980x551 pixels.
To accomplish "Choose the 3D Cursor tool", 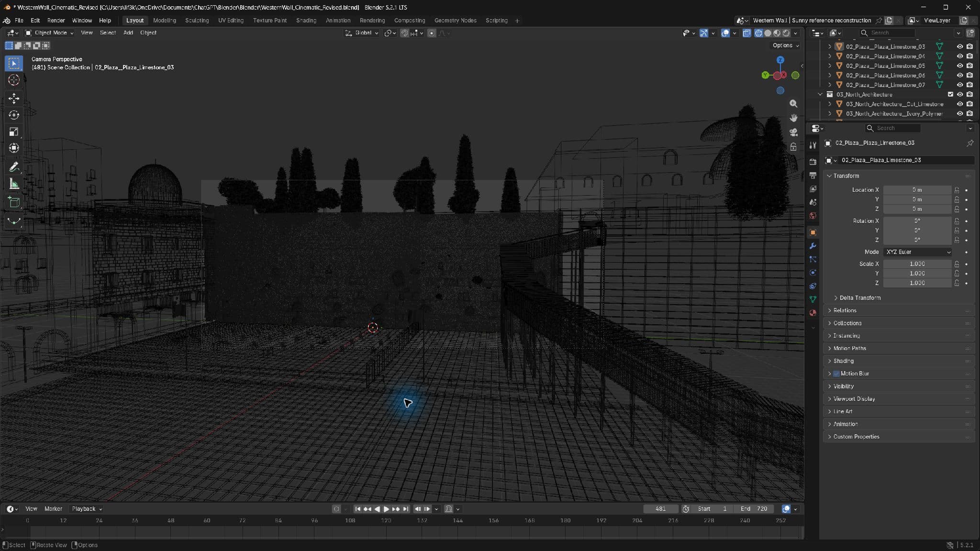I will point(14,80).
